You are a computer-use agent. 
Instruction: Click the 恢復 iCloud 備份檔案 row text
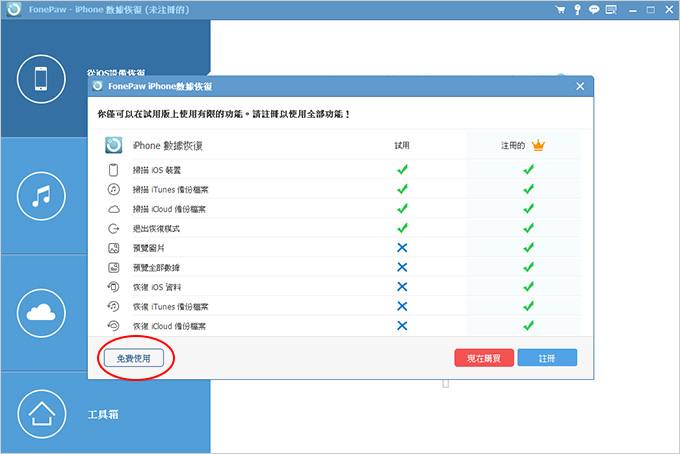[169, 326]
